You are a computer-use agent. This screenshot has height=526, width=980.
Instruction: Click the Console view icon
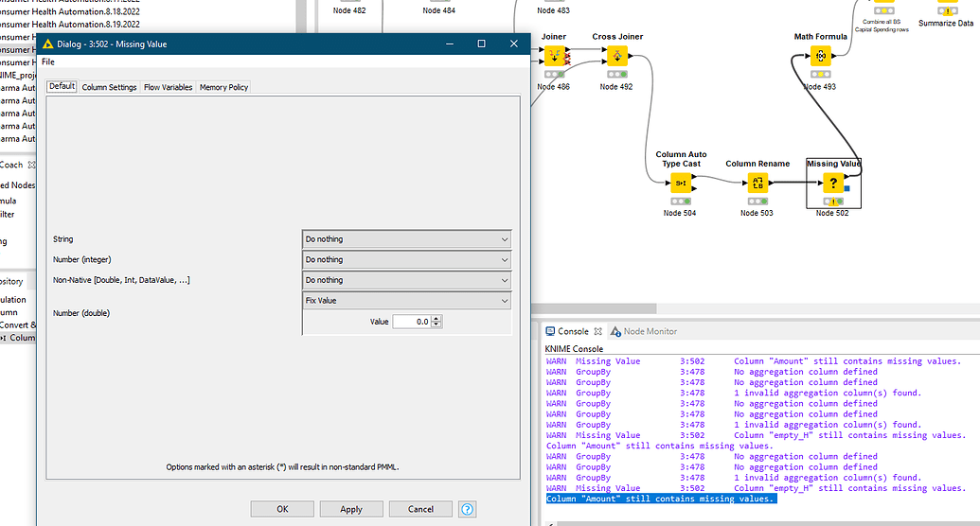coord(550,331)
